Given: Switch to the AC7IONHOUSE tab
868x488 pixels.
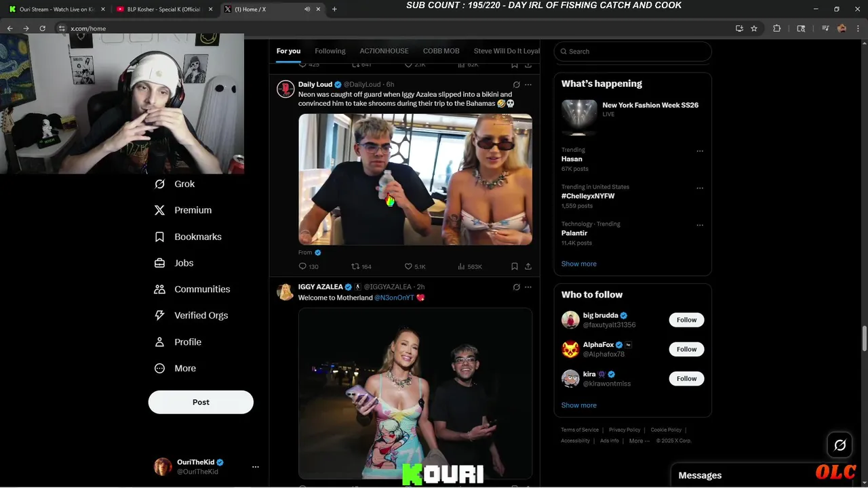Looking at the screenshot, I should pos(384,51).
